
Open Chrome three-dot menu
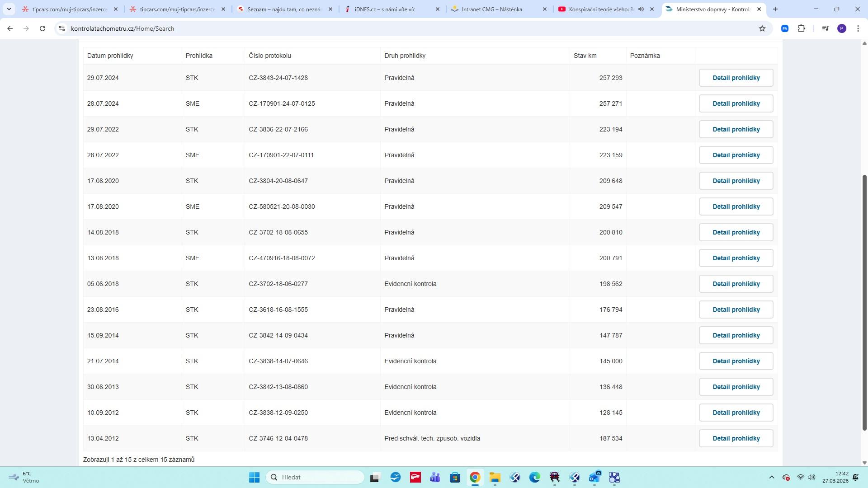coord(858,28)
